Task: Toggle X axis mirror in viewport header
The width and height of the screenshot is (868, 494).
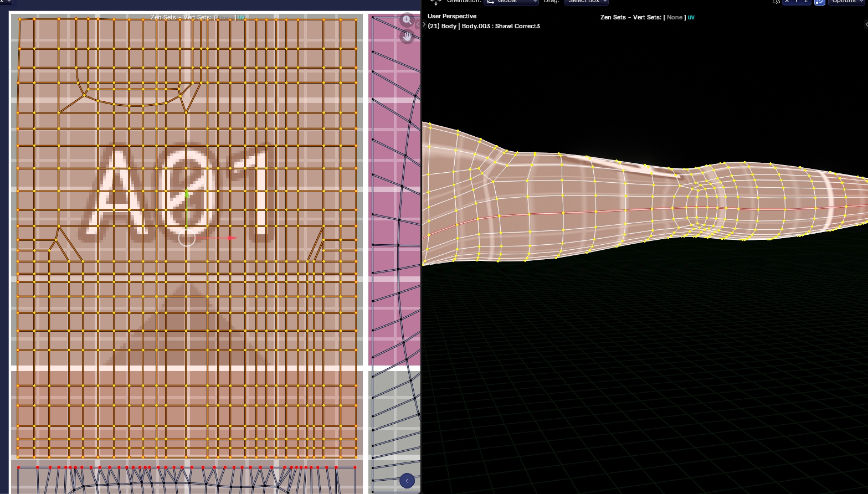Action: [787, 2]
